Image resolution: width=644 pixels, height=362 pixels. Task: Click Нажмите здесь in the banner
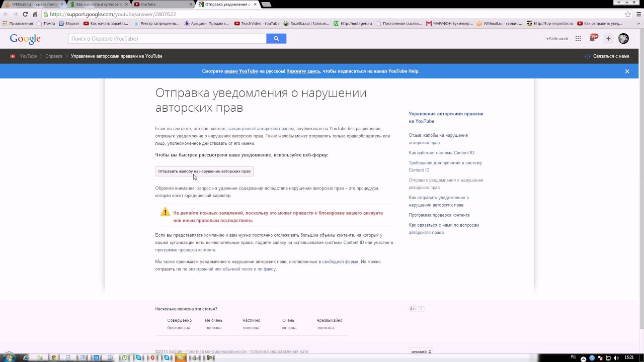pos(303,71)
